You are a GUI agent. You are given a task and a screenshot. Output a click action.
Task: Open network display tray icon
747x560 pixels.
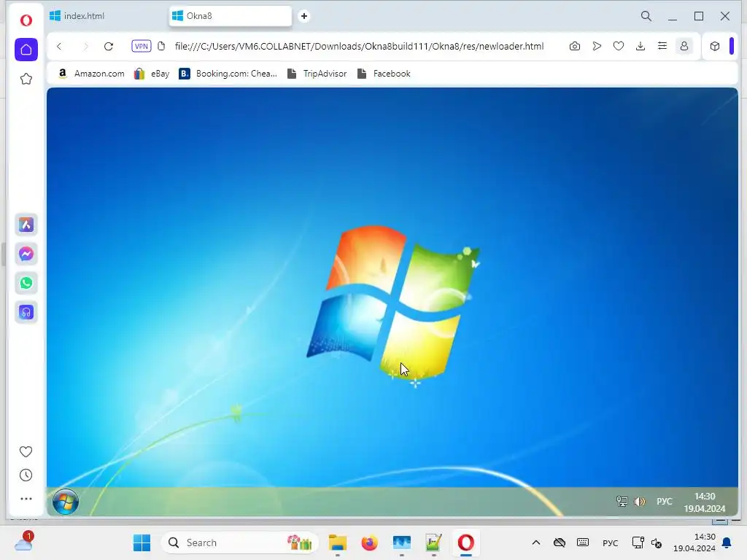point(638,542)
